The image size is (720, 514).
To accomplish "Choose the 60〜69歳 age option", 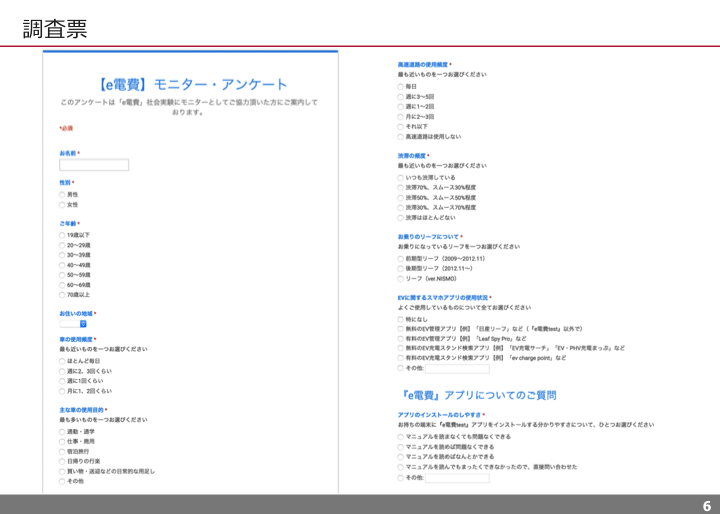I will pos(62,285).
